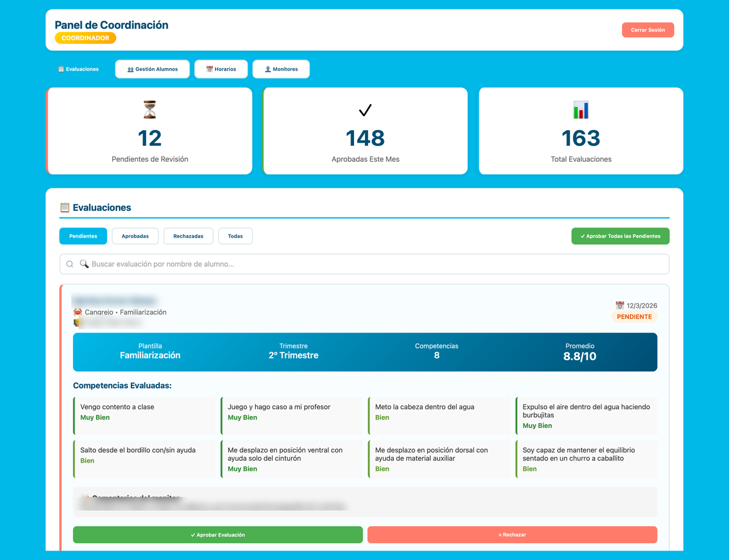Click the Promedio value 8.8/10

(x=580, y=357)
